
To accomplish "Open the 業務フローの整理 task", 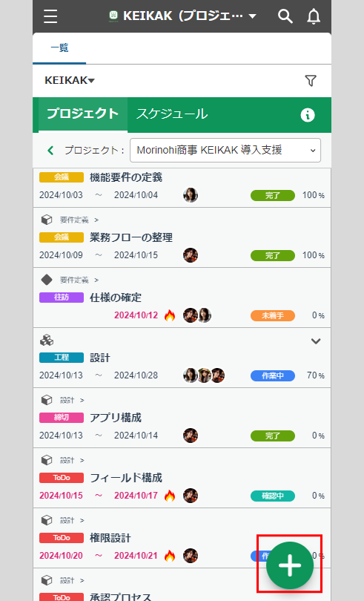I will [x=131, y=237].
